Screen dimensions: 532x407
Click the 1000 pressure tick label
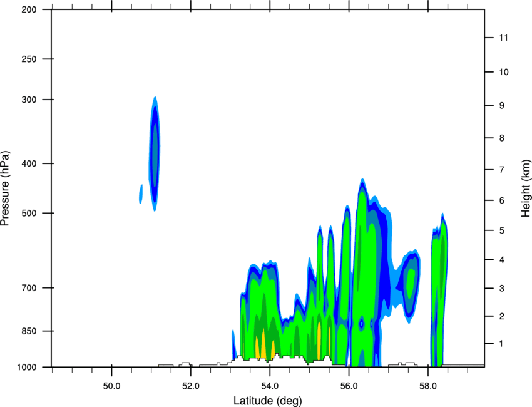(x=27, y=368)
